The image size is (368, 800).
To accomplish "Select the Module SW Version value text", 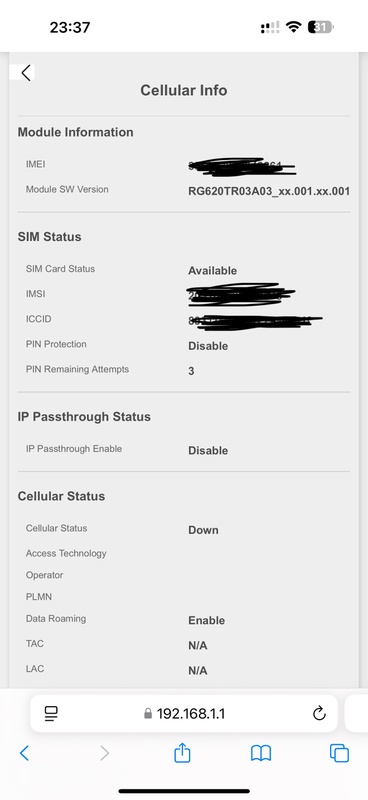I will 269,191.
